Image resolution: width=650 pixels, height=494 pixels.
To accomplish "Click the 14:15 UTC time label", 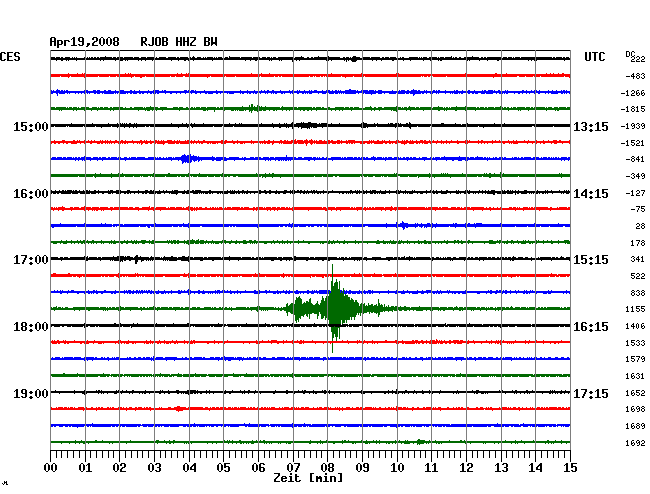I will (591, 194).
